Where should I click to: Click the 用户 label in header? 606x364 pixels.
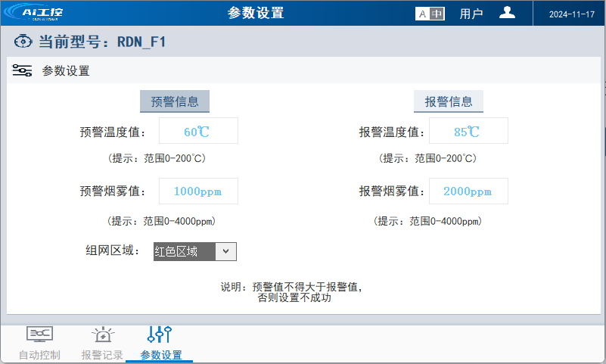tap(471, 14)
